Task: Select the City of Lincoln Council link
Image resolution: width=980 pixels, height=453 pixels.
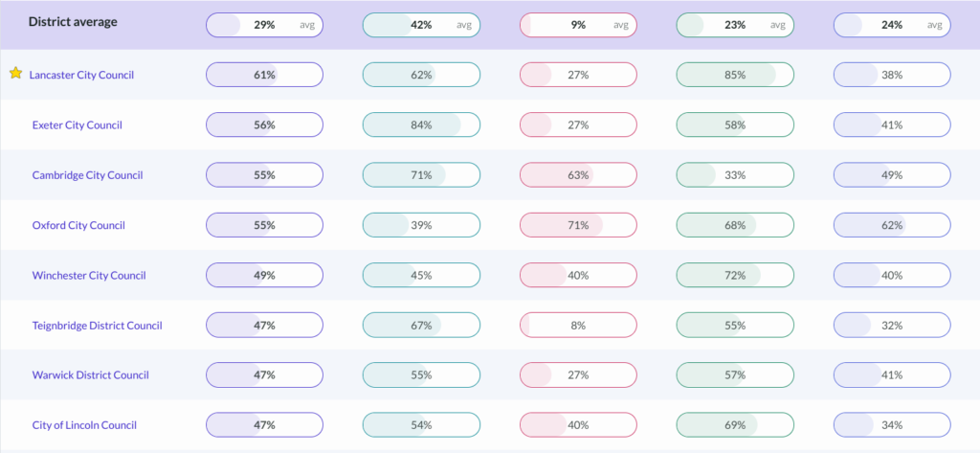Action: coord(84,425)
